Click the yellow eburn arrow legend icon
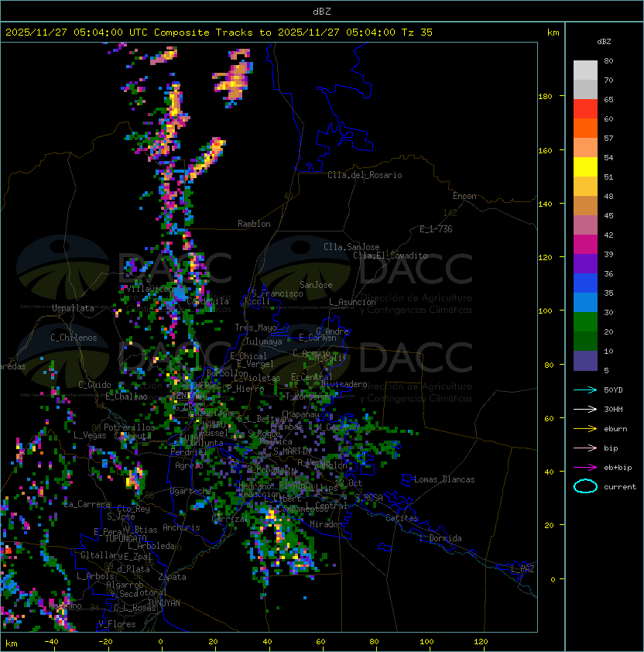The height and width of the screenshot is (652, 644). (x=585, y=429)
